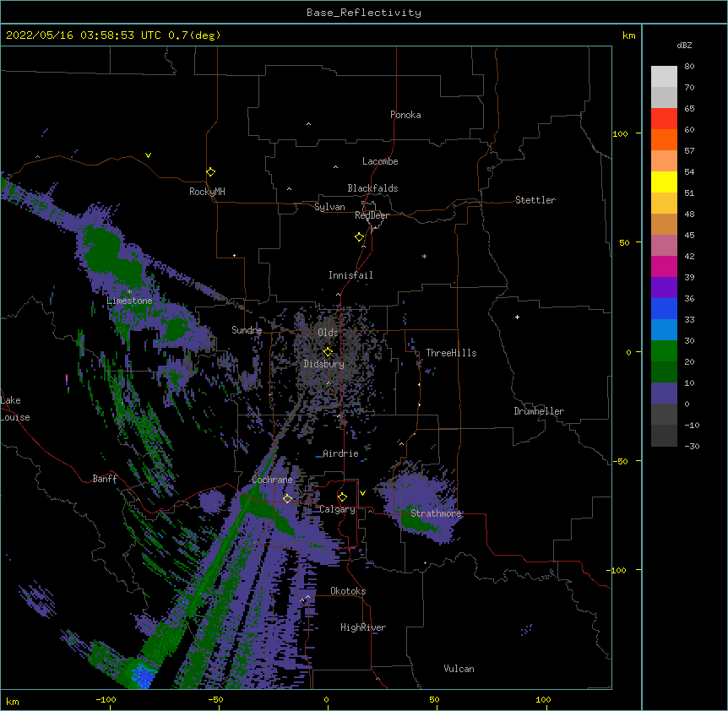This screenshot has height=711, width=728.
Task: Click the Cochrane town label
Action: coord(272,480)
